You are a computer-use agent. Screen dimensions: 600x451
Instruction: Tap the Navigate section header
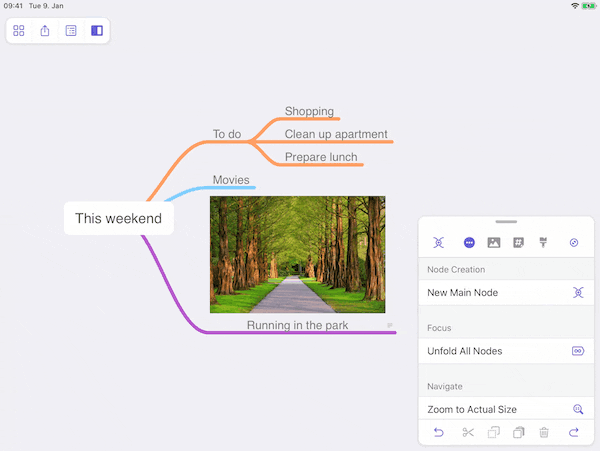pos(445,386)
